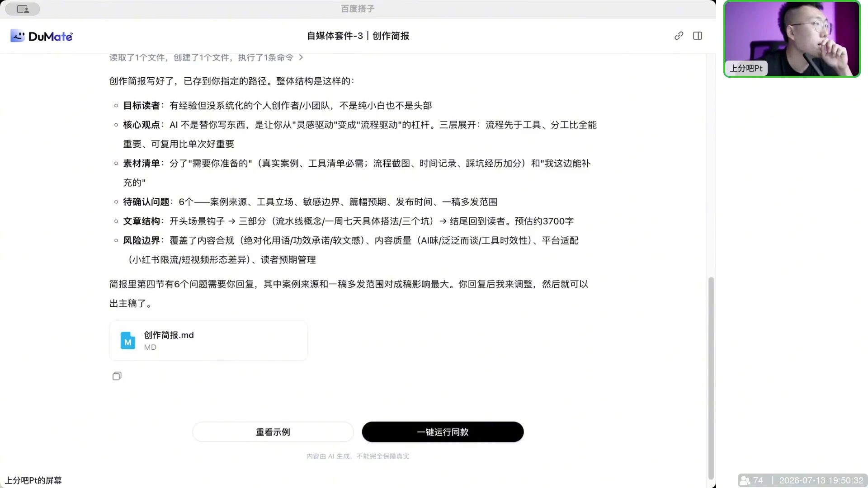Click the 一键运行同款 button

[x=443, y=432]
